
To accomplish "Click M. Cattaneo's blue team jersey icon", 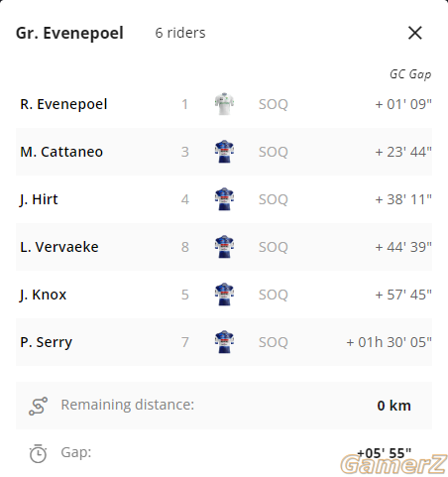I will (x=224, y=152).
